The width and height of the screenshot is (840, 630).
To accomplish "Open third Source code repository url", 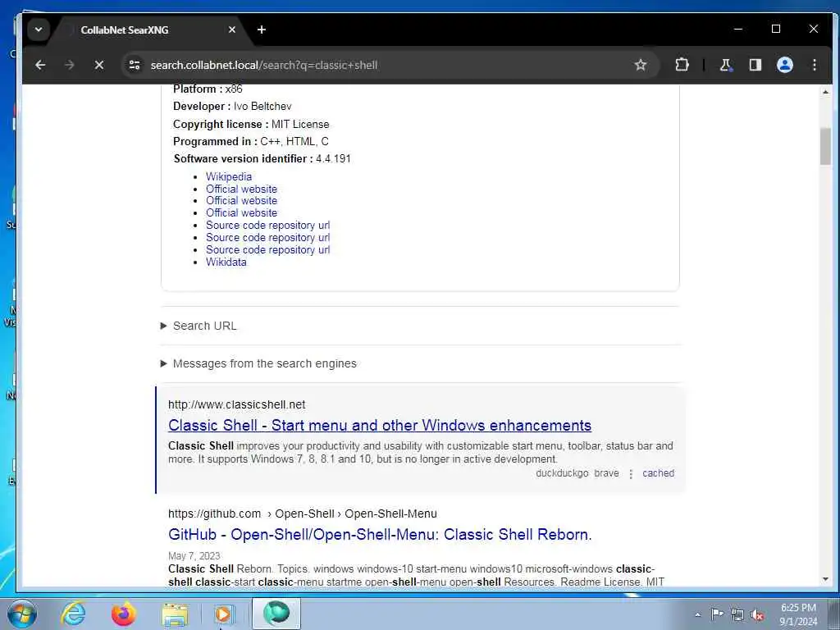I will pos(268,249).
